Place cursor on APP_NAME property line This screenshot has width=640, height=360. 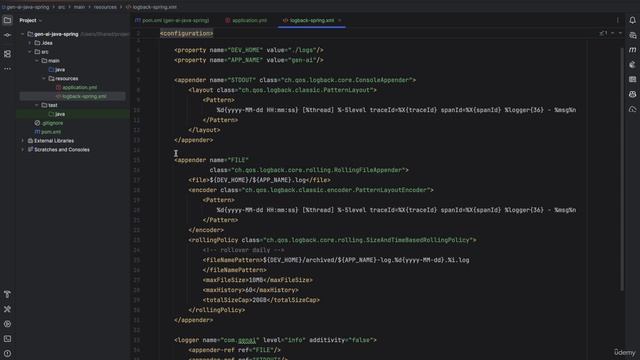pyautogui.click(x=249, y=60)
